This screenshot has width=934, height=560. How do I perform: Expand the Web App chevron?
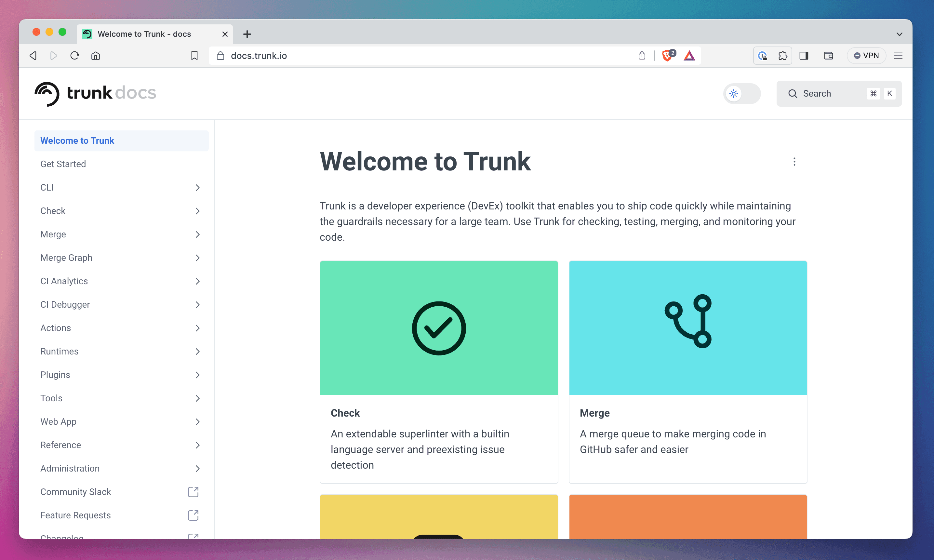point(197,421)
